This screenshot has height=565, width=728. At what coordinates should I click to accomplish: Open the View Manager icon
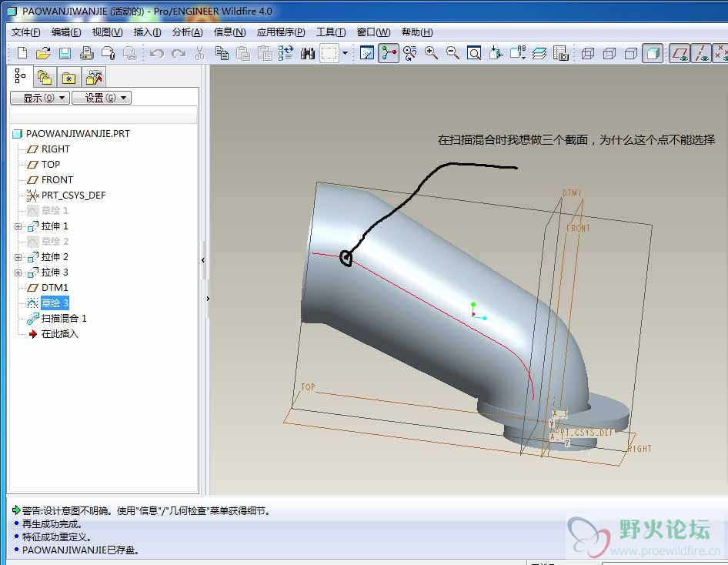click(560, 53)
